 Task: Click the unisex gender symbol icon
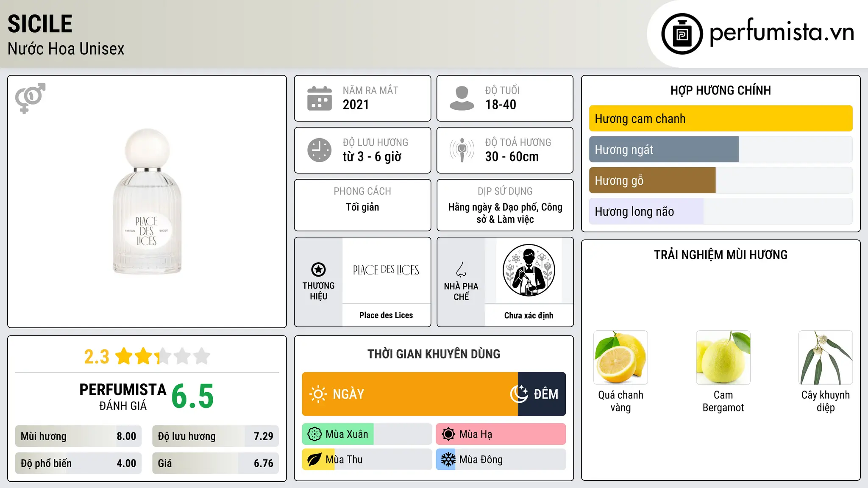[30, 98]
